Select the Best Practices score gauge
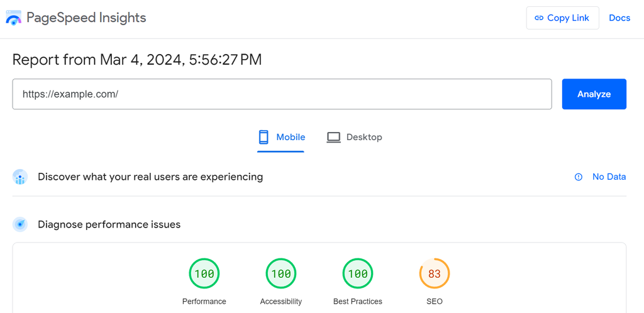This screenshot has width=644, height=313. pyautogui.click(x=358, y=274)
